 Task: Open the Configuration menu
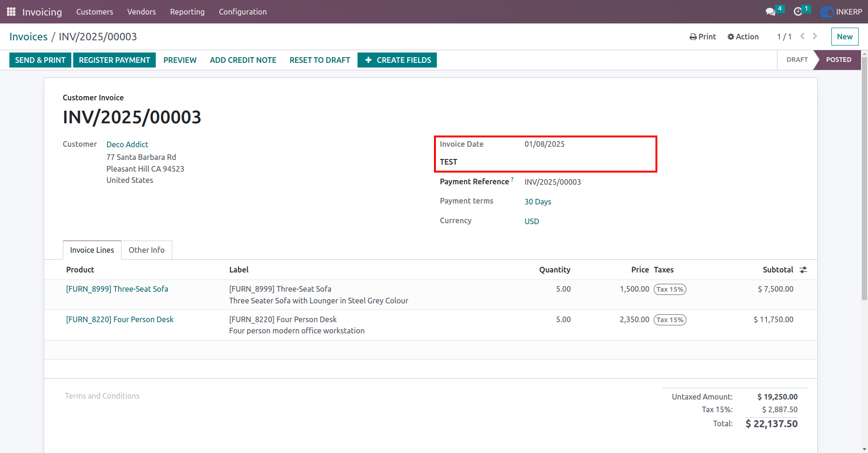click(x=243, y=12)
